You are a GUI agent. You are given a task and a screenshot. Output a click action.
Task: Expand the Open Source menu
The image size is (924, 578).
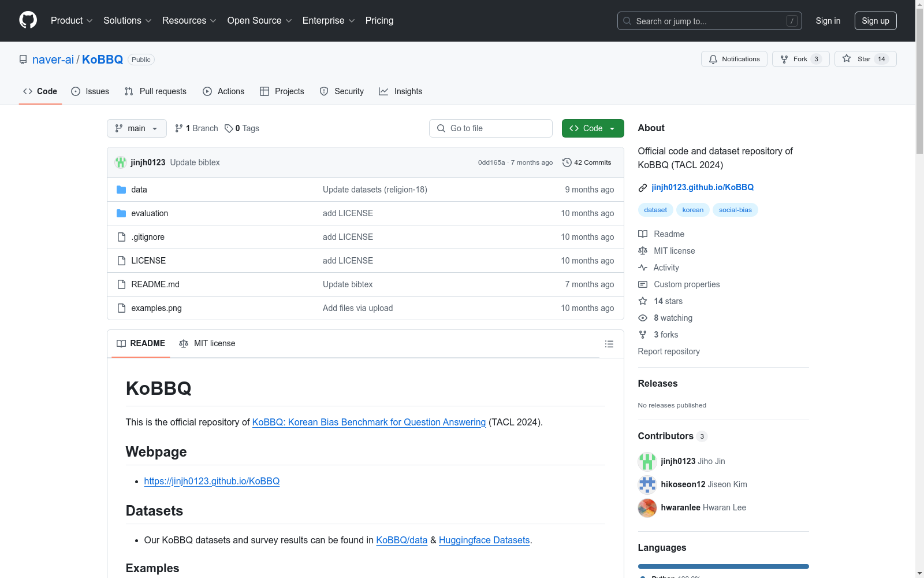coord(259,20)
